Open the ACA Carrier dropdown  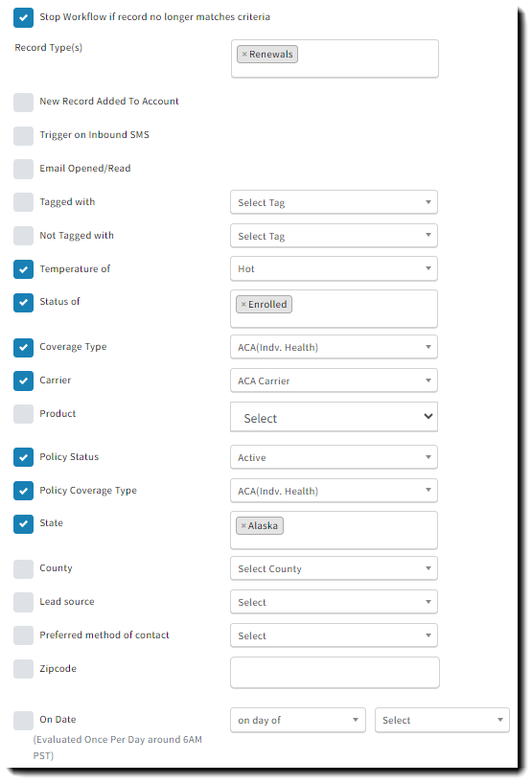[334, 381]
